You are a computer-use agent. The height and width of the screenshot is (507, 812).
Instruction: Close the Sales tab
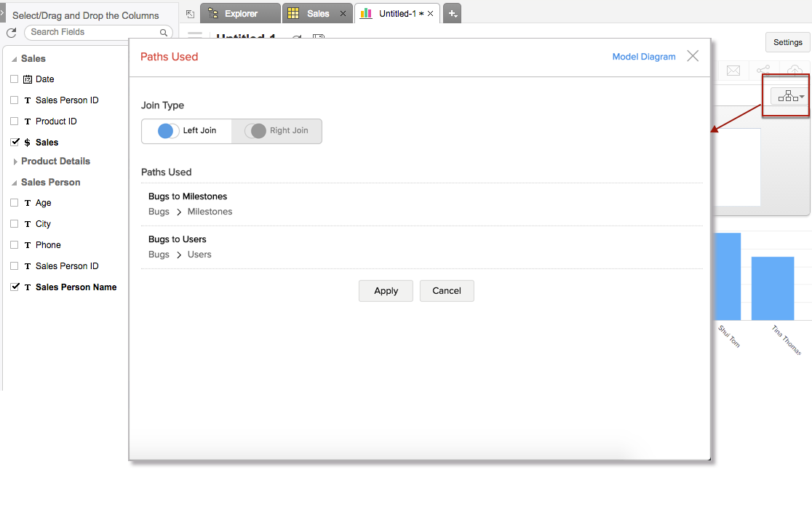point(343,14)
